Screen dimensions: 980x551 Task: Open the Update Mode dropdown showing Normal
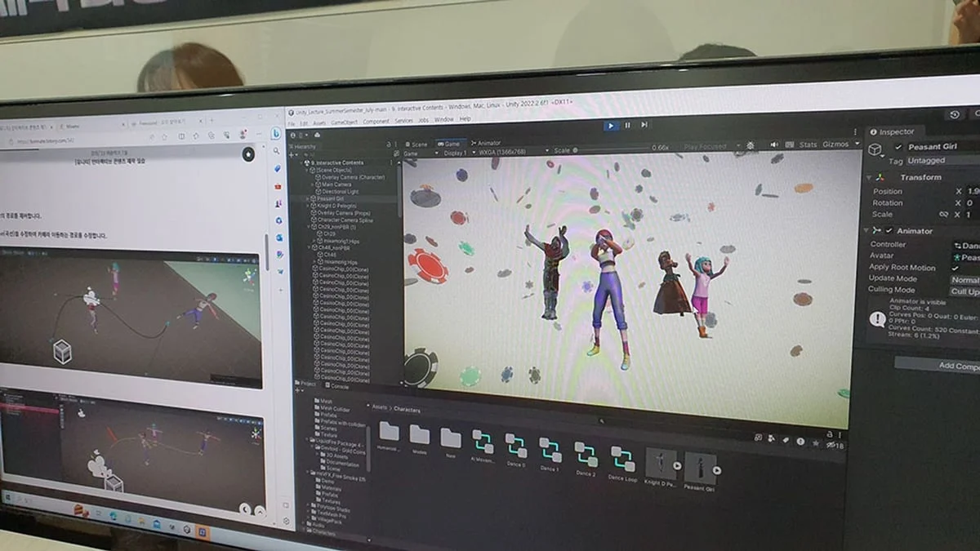click(x=964, y=280)
